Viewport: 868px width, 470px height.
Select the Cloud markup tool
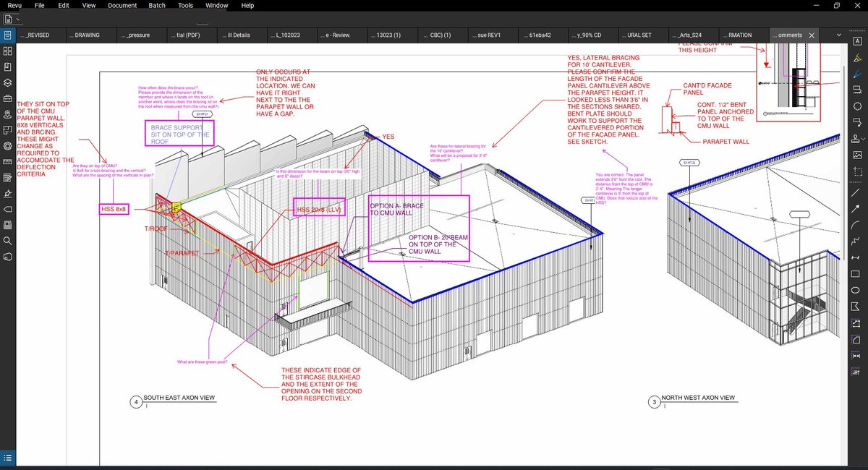pos(858,106)
